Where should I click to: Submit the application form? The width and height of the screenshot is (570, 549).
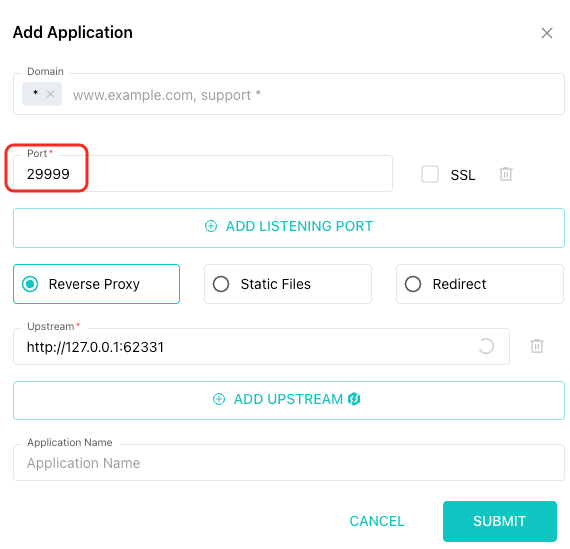point(500,521)
